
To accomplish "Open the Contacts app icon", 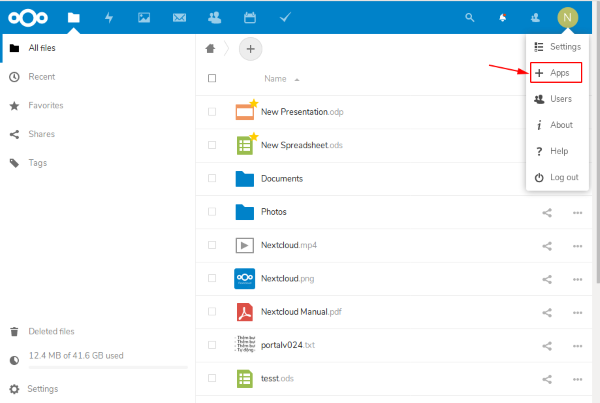I will [x=214, y=17].
